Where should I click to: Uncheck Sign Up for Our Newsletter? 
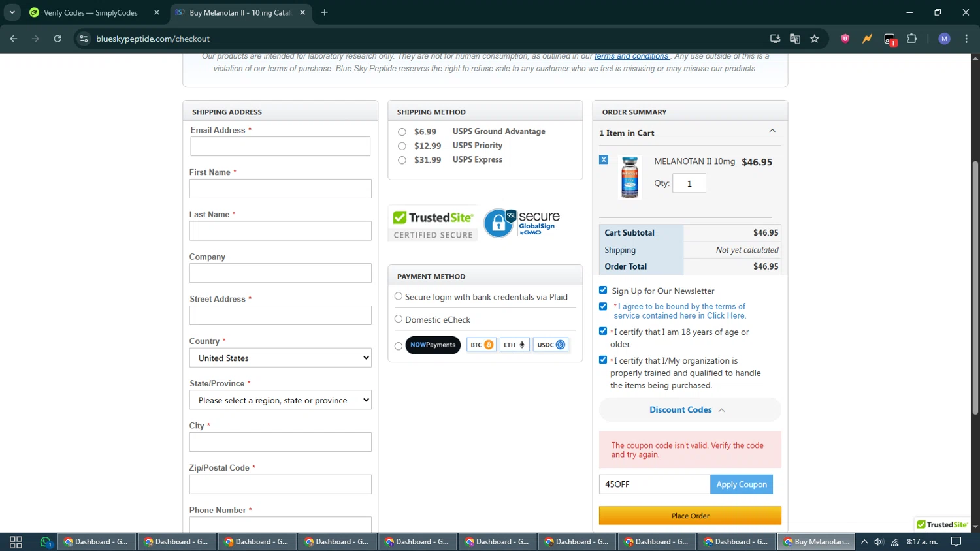[603, 290]
